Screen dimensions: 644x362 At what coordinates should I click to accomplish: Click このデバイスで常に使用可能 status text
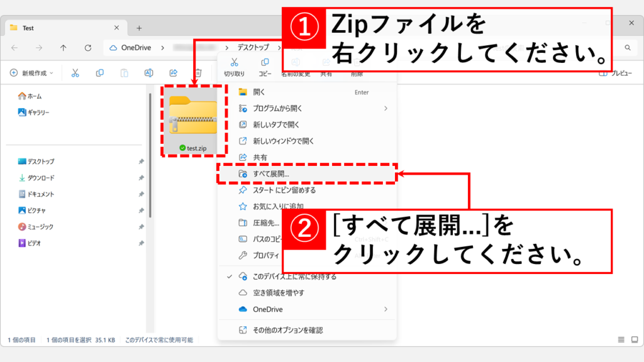159,340
